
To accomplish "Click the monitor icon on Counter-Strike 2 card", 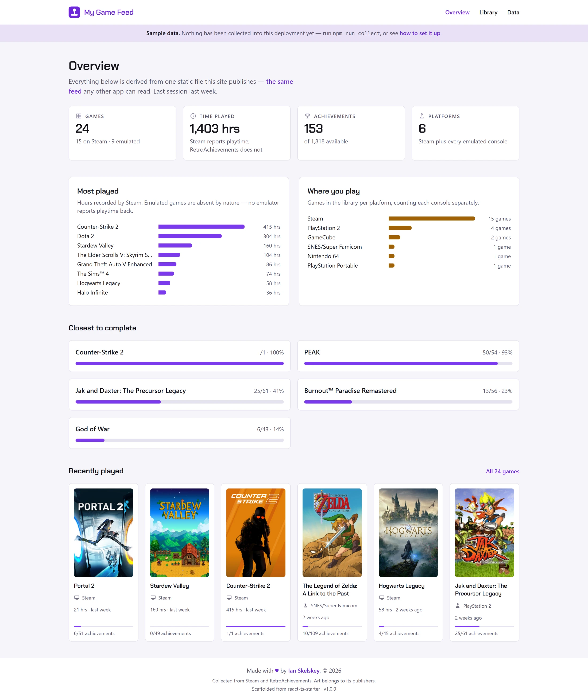I will [x=229, y=598].
